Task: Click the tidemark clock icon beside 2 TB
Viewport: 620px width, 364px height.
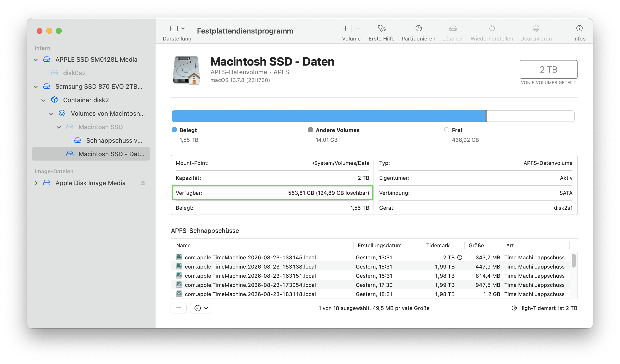Action: point(460,257)
